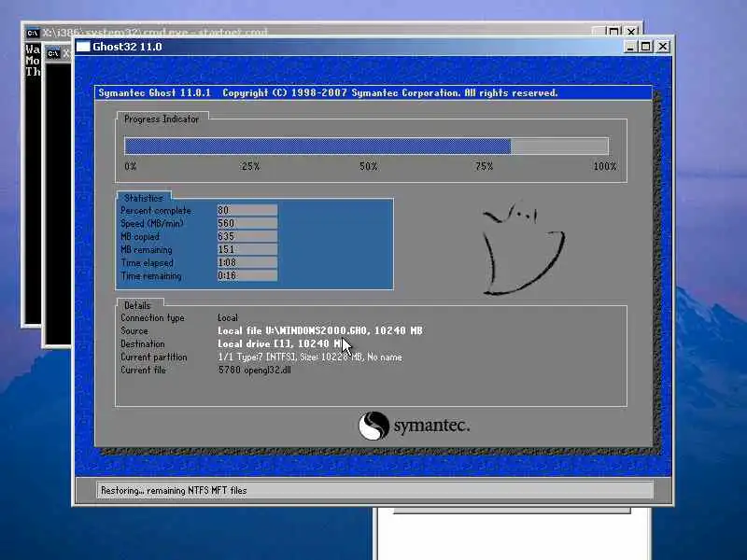
Task: Click the Symantec yin-yang logo
Action: click(373, 426)
